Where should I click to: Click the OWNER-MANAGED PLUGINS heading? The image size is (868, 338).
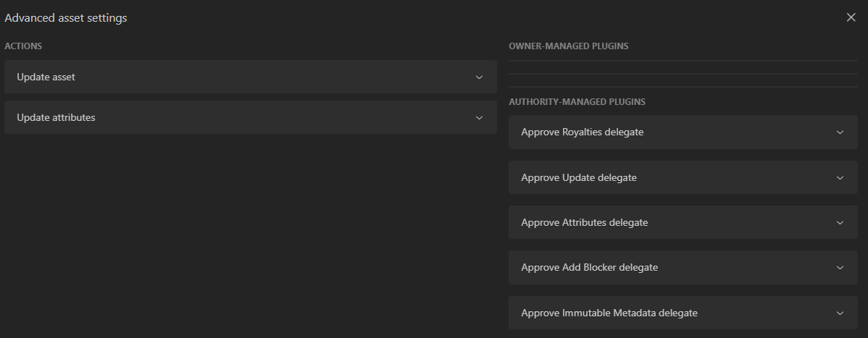pos(568,46)
